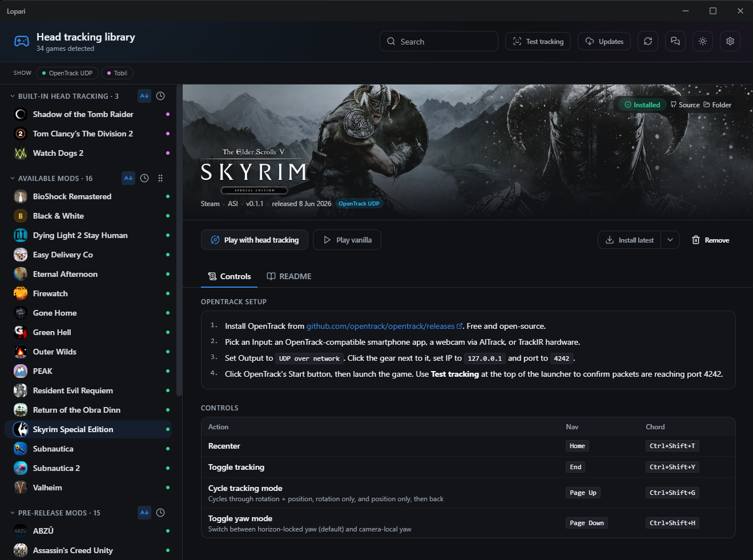Screen dimensions: 753x560
Task: Click PEAK game icon
Action: pyautogui.click(x=21, y=371)
